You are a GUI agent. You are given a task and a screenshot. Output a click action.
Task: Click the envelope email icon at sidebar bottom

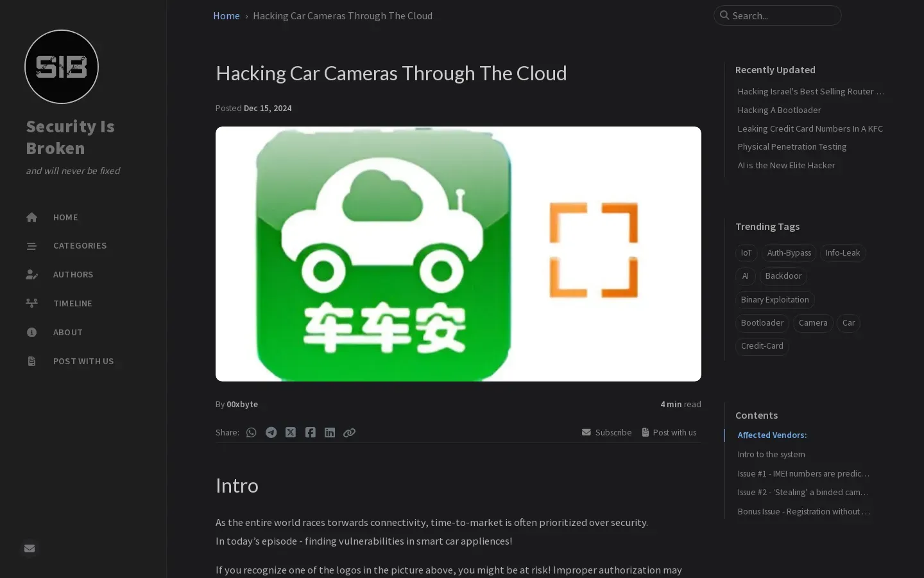[x=30, y=548]
